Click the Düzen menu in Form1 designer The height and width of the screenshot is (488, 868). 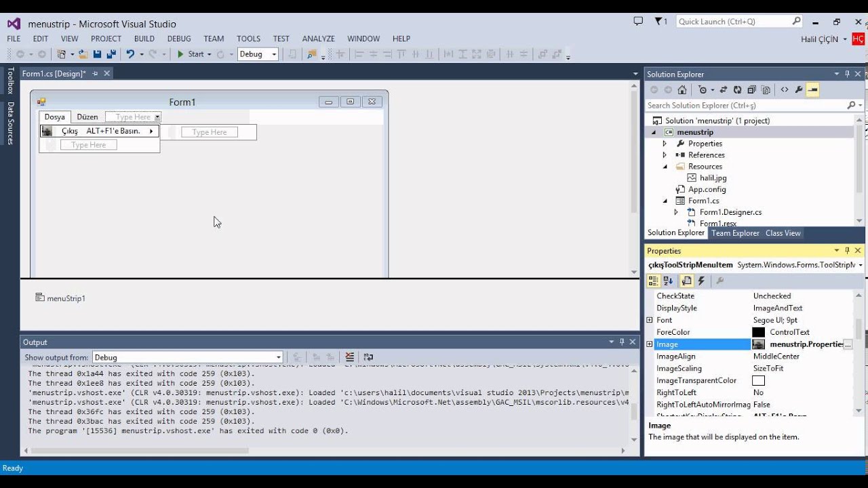(87, 117)
